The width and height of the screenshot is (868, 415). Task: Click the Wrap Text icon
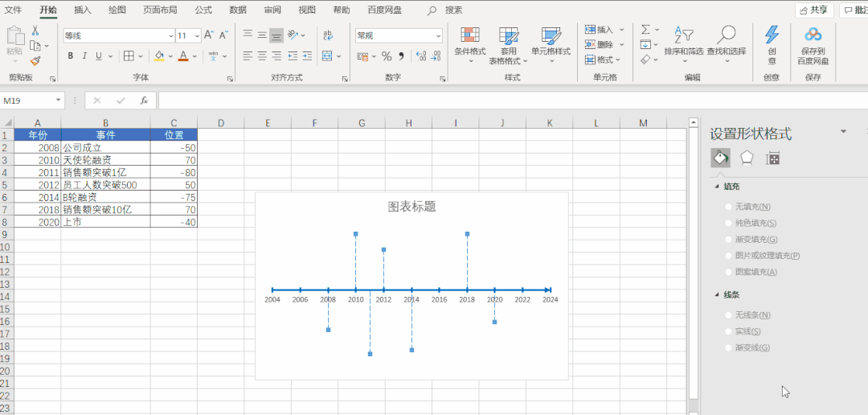[x=328, y=35]
